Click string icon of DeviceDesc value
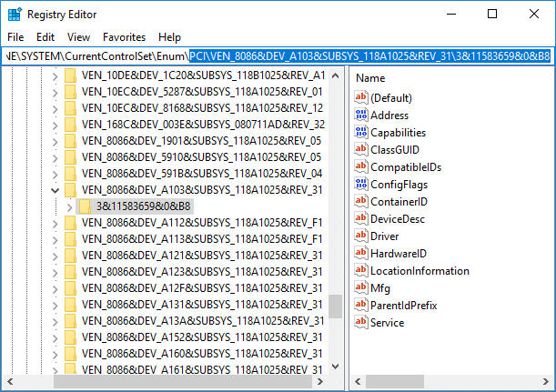Screen dimensions: 556x392 [x=361, y=218]
